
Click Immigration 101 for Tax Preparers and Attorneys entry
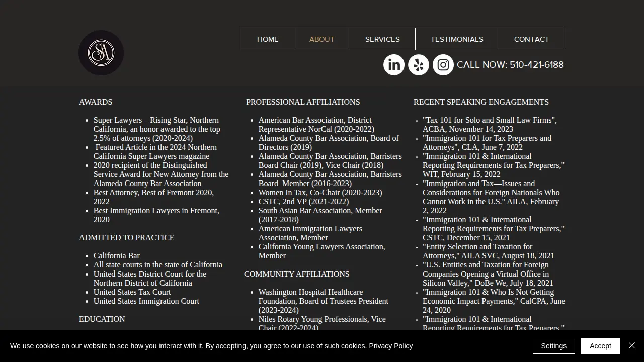[x=487, y=143]
